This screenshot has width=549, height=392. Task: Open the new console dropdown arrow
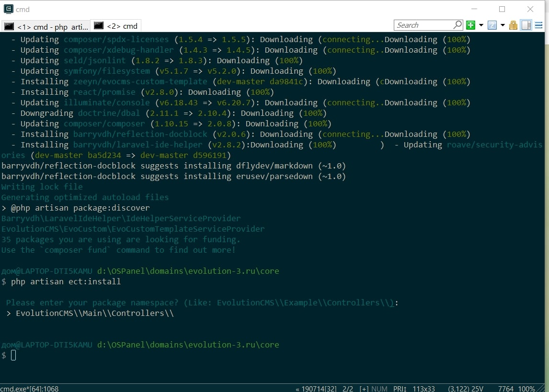[481, 25]
